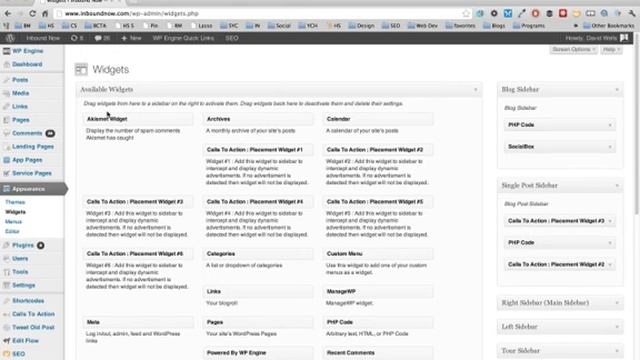Select Calls To Action Placement Widget #5
640x360 pixels.
(x=378, y=202)
